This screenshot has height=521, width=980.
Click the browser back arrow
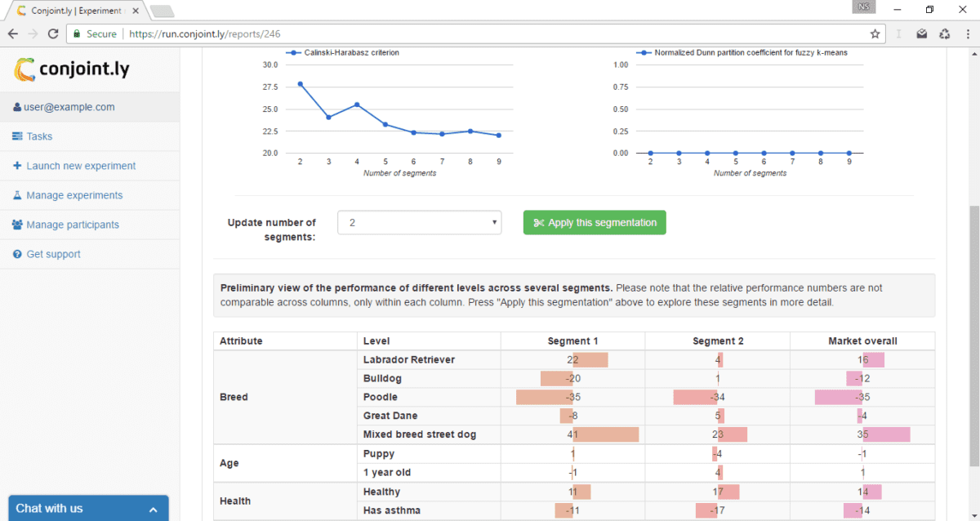tap(13, 34)
